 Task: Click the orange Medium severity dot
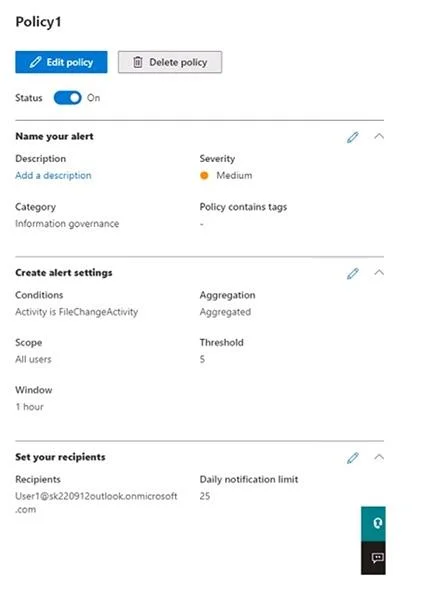[x=204, y=176]
